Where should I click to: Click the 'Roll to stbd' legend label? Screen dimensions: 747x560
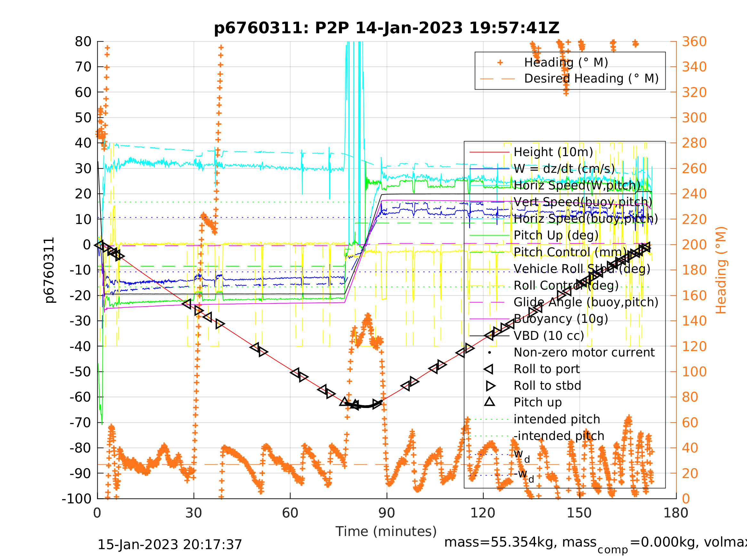tap(547, 386)
